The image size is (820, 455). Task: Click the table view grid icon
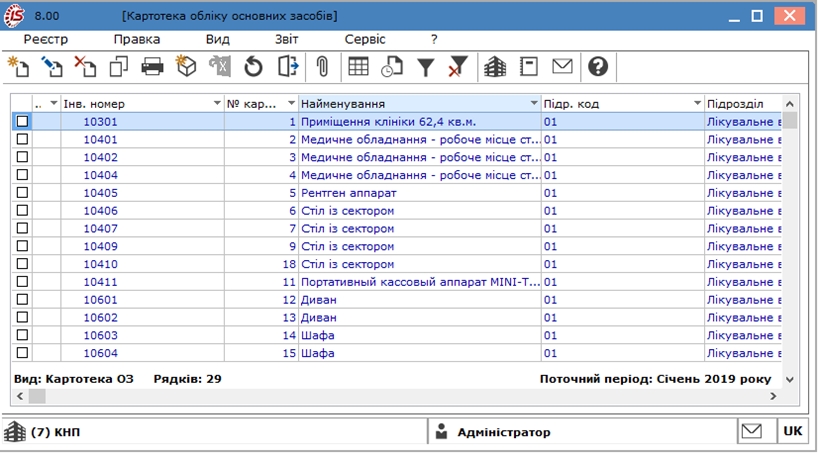pyautogui.click(x=359, y=67)
